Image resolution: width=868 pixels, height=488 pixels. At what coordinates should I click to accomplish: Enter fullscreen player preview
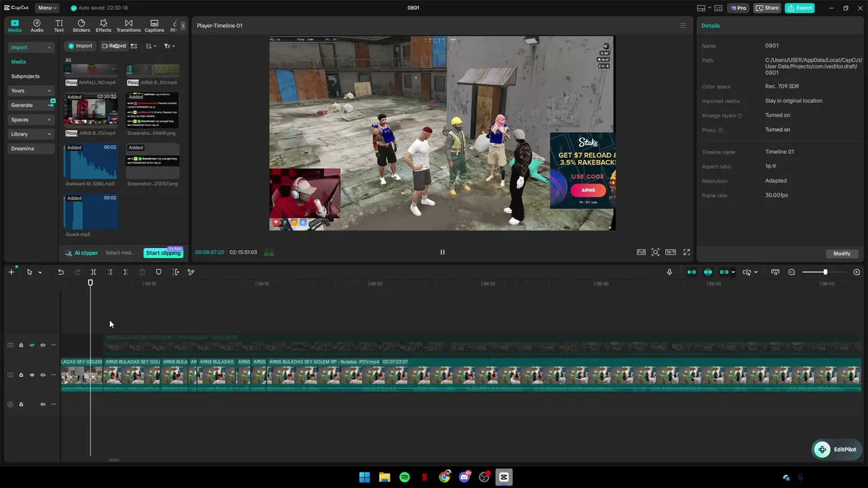click(x=686, y=252)
